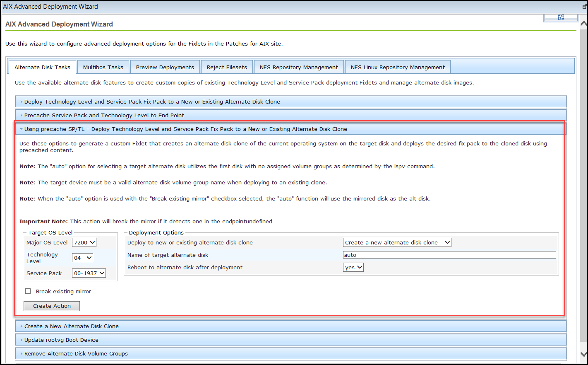The height and width of the screenshot is (365, 588).
Task: Click the refresh icon at top right
Action: point(561,17)
